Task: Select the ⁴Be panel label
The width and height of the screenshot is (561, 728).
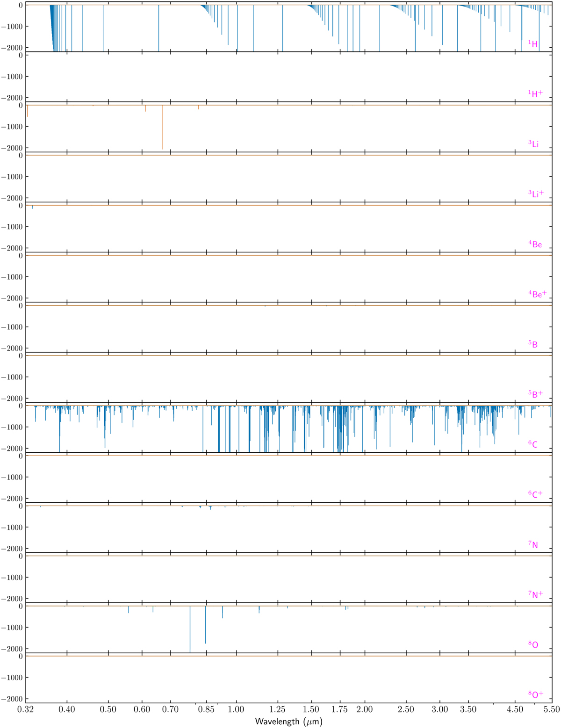Action: pos(535,244)
